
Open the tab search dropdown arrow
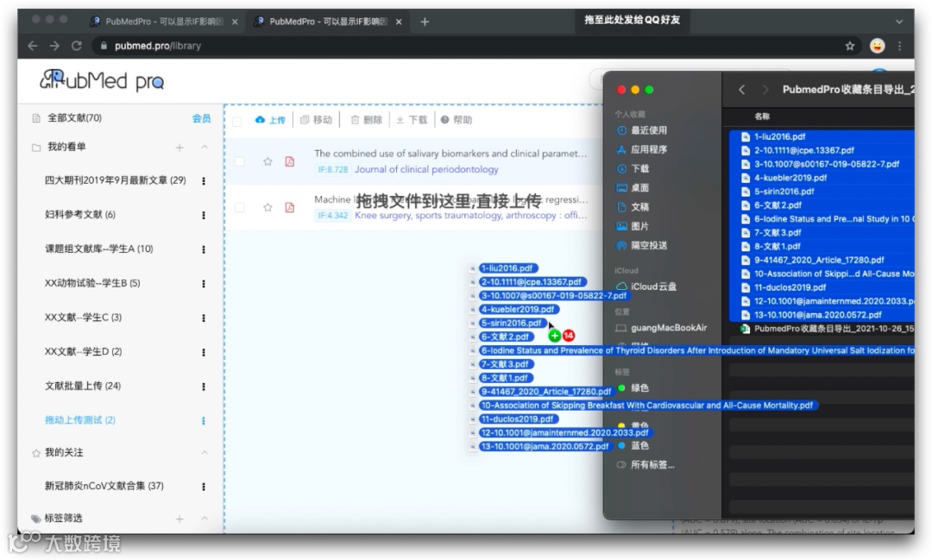click(899, 22)
